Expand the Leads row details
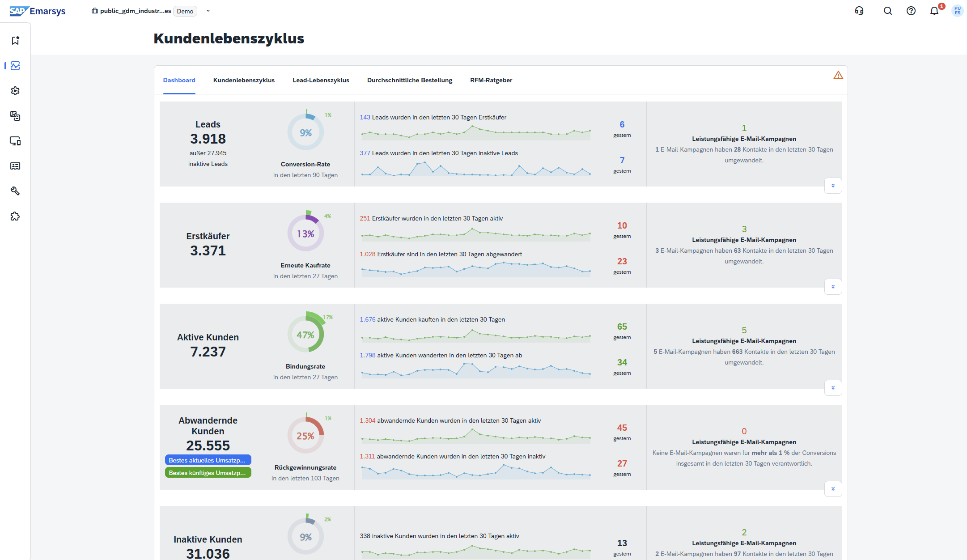Viewport: 967px width, 560px height. tap(833, 186)
